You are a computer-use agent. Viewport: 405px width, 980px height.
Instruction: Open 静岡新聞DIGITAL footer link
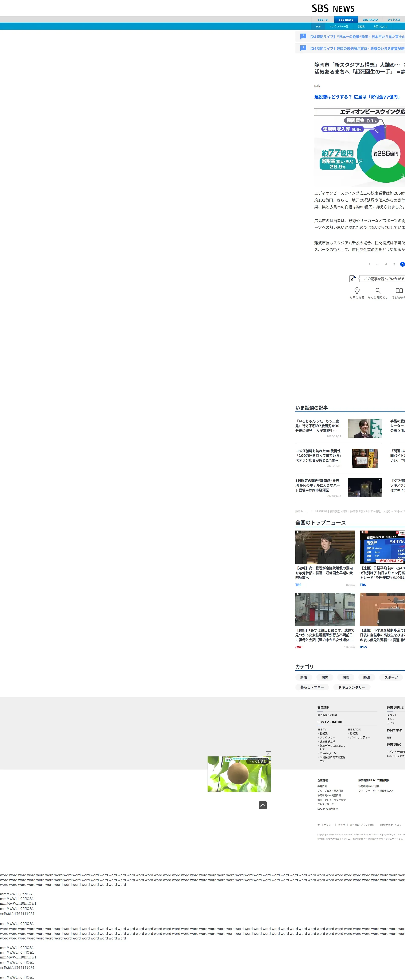pyautogui.click(x=327, y=715)
